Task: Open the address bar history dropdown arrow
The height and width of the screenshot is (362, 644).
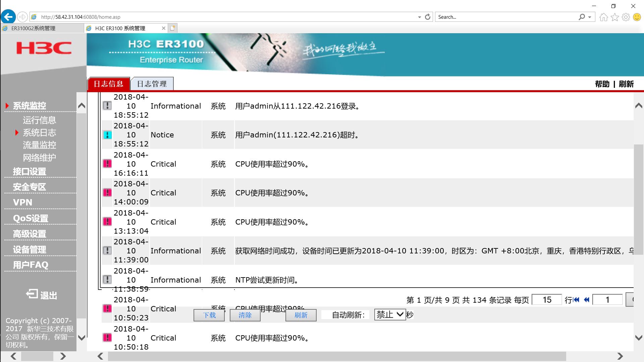Action: click(x=419, y=17)
